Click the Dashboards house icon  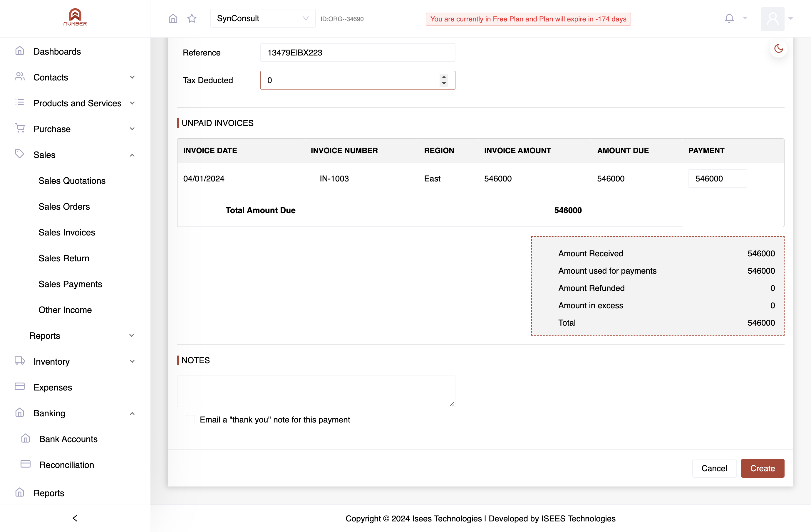pos(20,51)
